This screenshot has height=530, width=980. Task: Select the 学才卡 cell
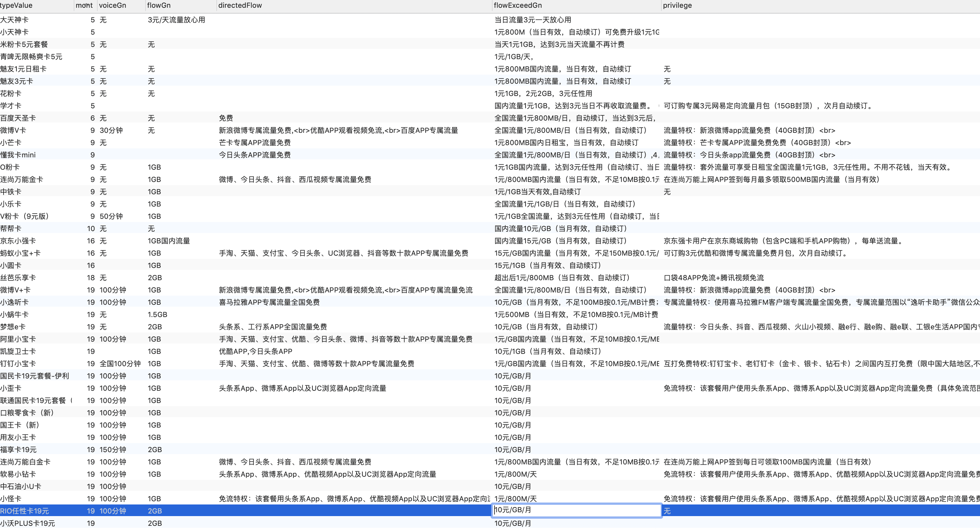11,106
